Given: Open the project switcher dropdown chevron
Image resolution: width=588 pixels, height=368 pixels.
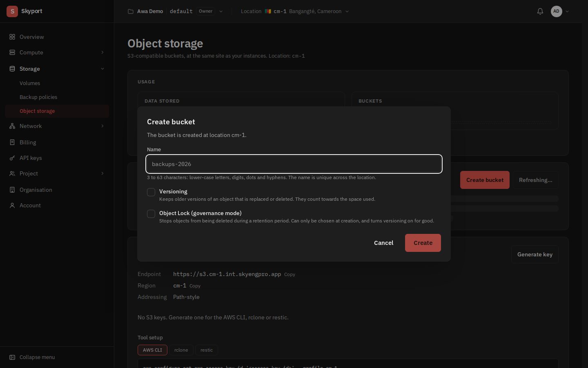Looking at the screenshot, I should click(221, 11).
